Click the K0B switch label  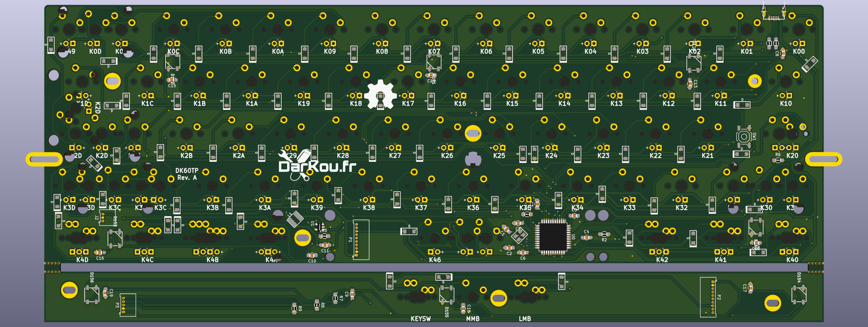point(226,52)
